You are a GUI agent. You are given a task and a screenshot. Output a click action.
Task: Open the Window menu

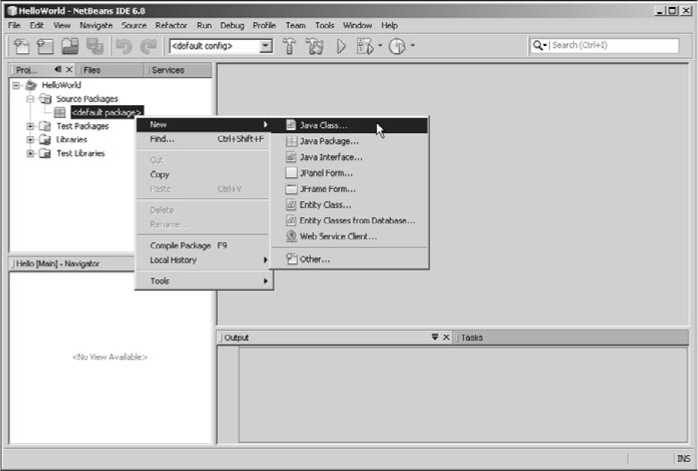(357, 25)
